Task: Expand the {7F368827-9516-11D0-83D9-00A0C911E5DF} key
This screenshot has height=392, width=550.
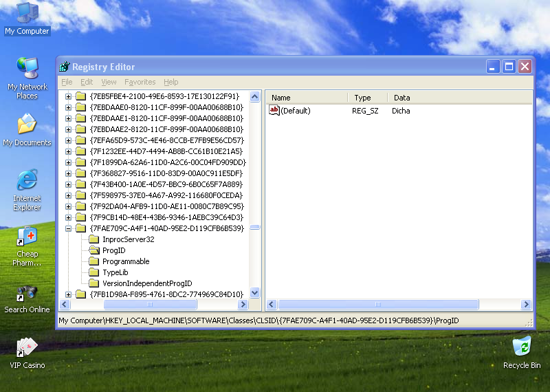Action: pos(68,173)
